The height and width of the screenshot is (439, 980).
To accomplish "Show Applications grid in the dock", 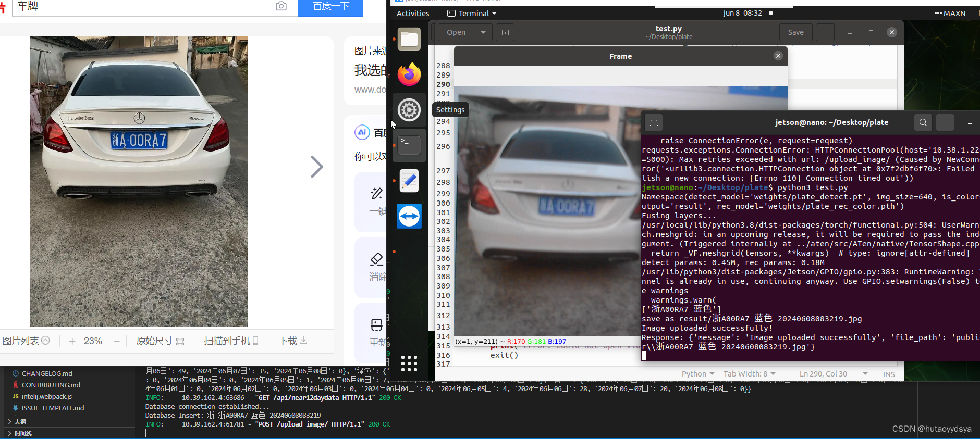I will click(x=409, y=363).
